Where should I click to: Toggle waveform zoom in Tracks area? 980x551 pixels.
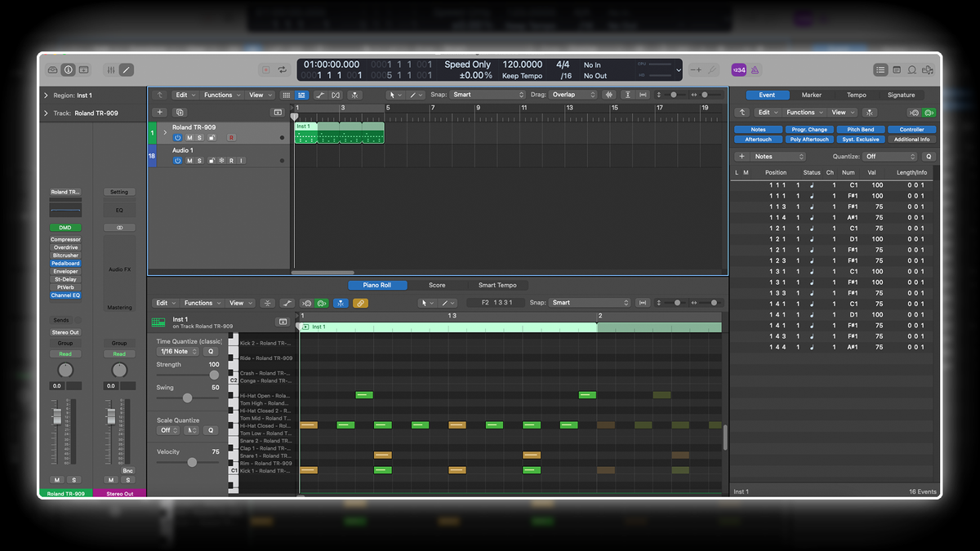click(609, 96)
